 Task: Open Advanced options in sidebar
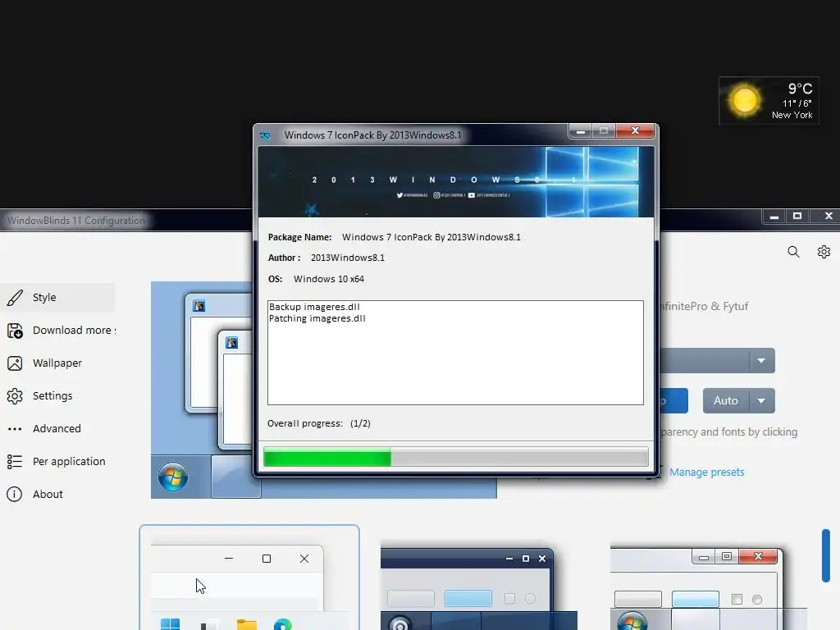57,428
